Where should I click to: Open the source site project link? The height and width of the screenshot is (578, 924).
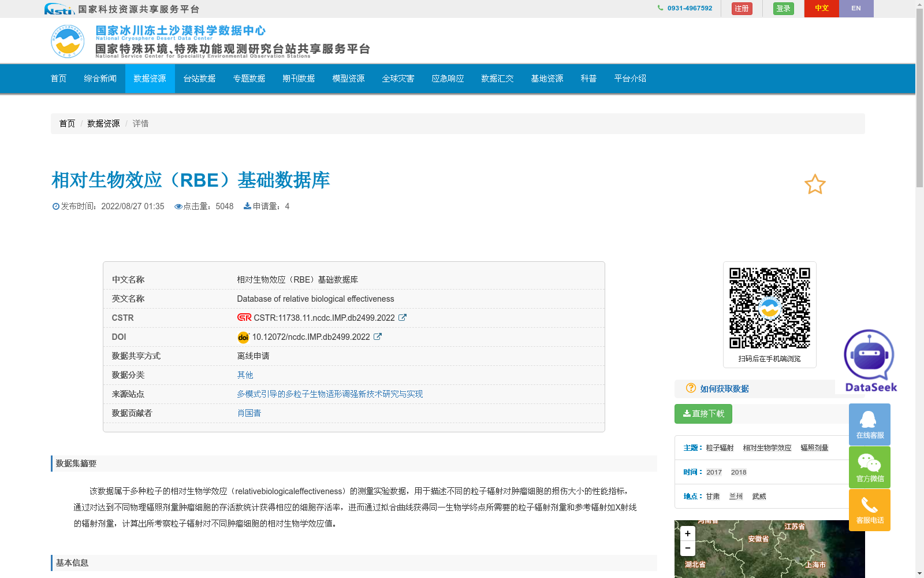click(330, 394)
